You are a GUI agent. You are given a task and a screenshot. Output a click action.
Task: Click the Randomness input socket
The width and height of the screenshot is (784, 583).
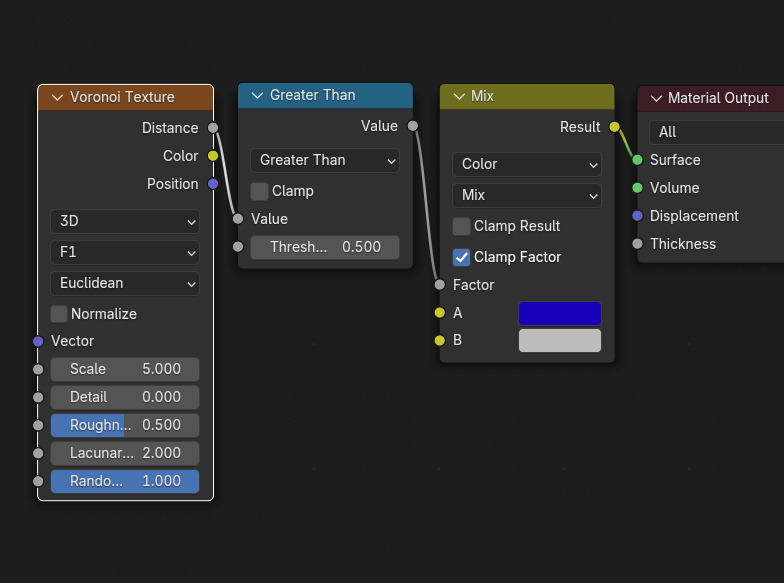pyautogui.click(x=38, y=482)
